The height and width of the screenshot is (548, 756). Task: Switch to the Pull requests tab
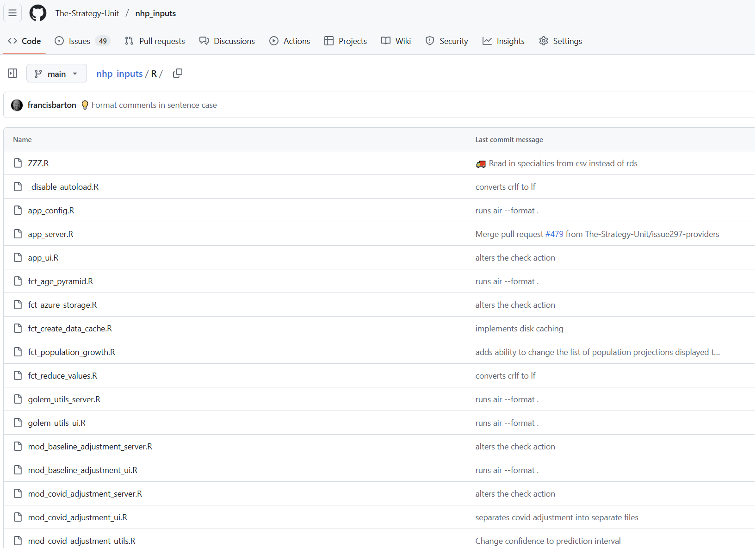click(x=155, y=41)
